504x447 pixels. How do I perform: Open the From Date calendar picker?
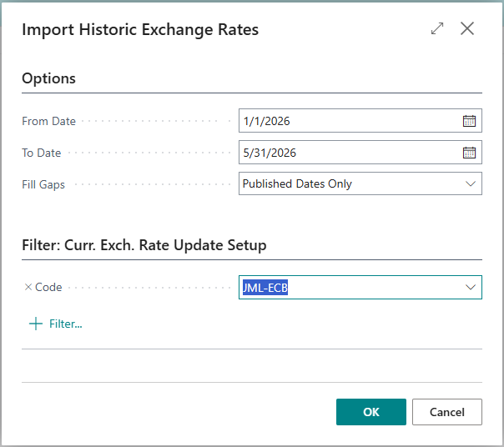coord(469,121)
